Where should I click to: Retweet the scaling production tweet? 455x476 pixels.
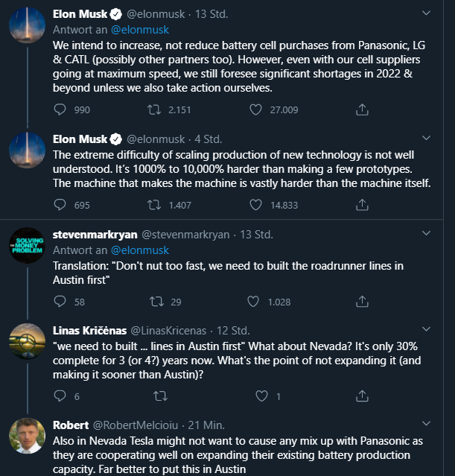tap(156, 204)
